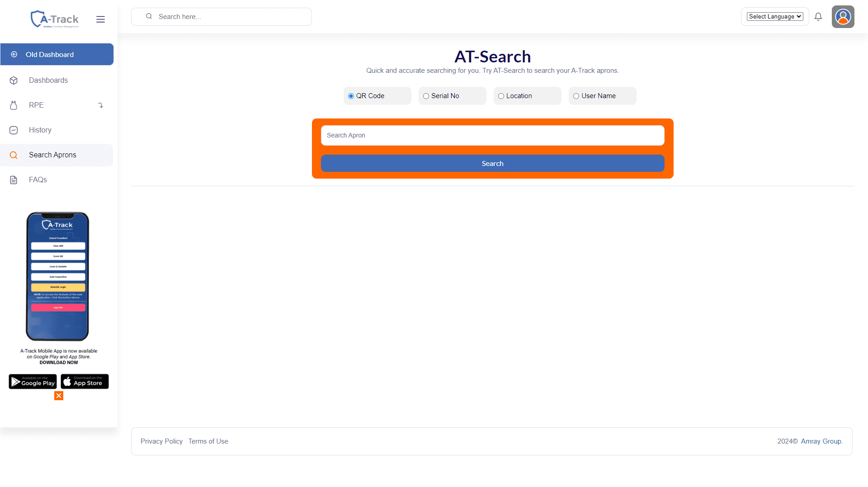Expand the RPE submenu arrow
The height and width of the screenshot is (487, 868).
101,105
